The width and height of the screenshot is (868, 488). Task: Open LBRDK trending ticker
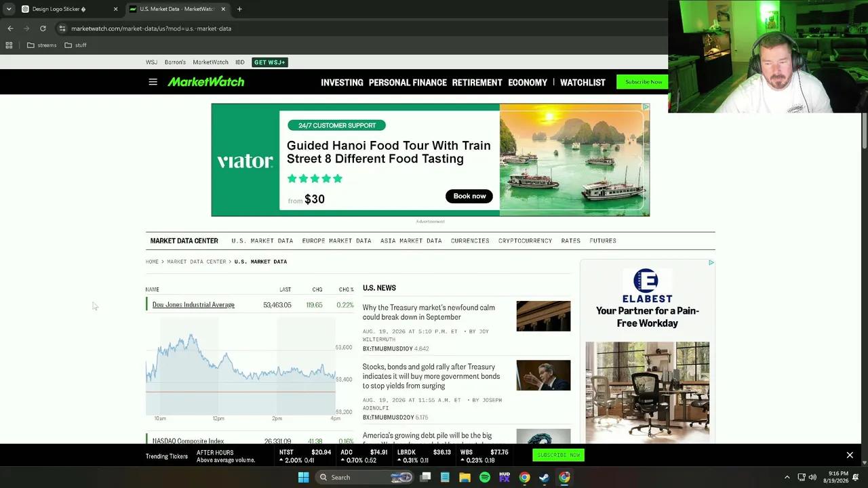point(424,456)
